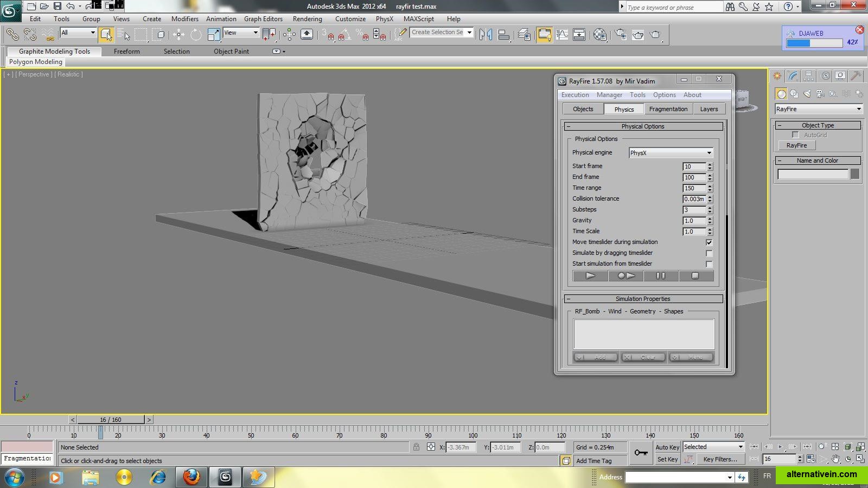Screen dimensions: 868x488
Task: Toggle Move timeslider during simulation checkbox
Action: click(709, 242)
